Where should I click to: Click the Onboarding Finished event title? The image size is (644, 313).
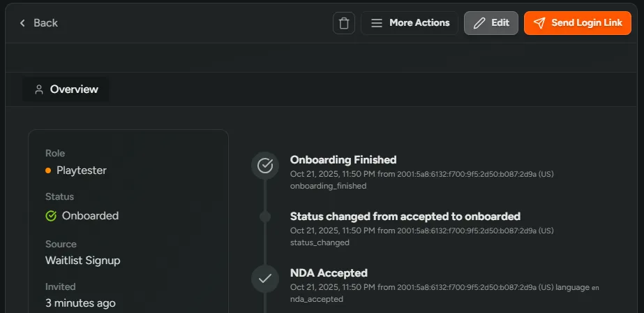(343, 160)
